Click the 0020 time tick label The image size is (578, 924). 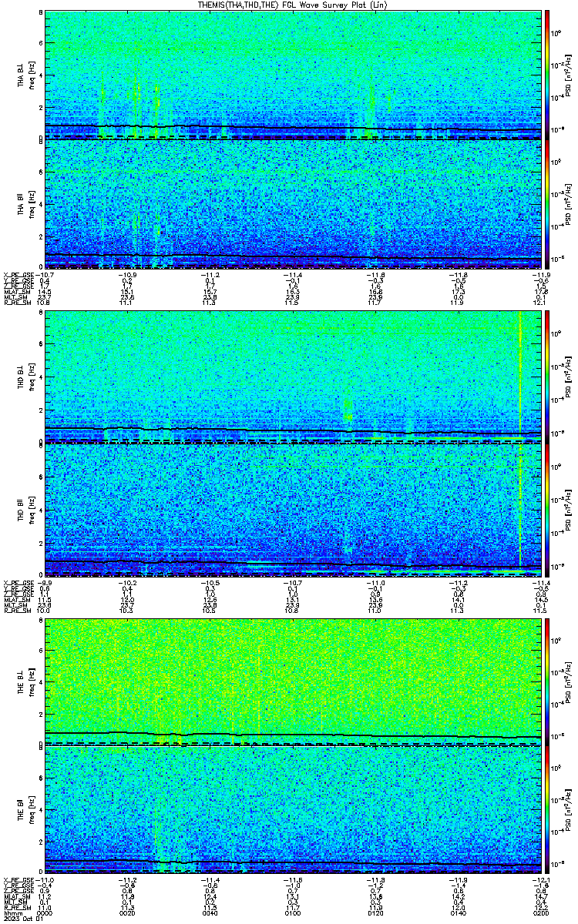tap(128, 914)
